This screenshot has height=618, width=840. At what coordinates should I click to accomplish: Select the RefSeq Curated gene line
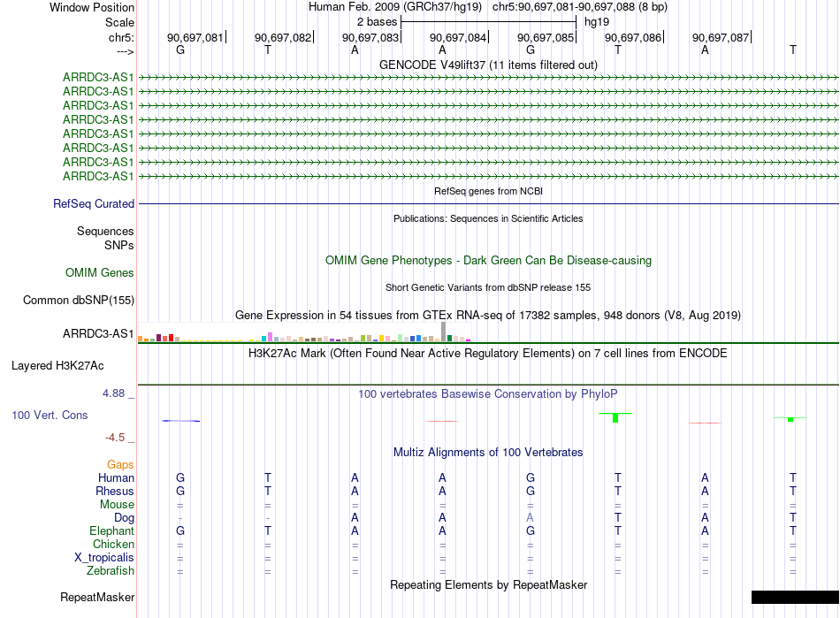point(489,203)
